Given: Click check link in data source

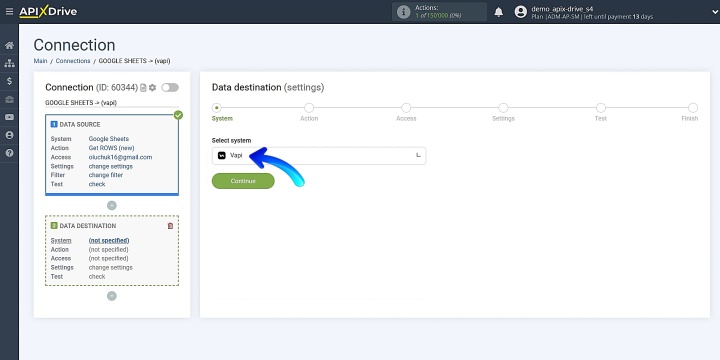Looking at the screenshot, I should click(97, 184).
